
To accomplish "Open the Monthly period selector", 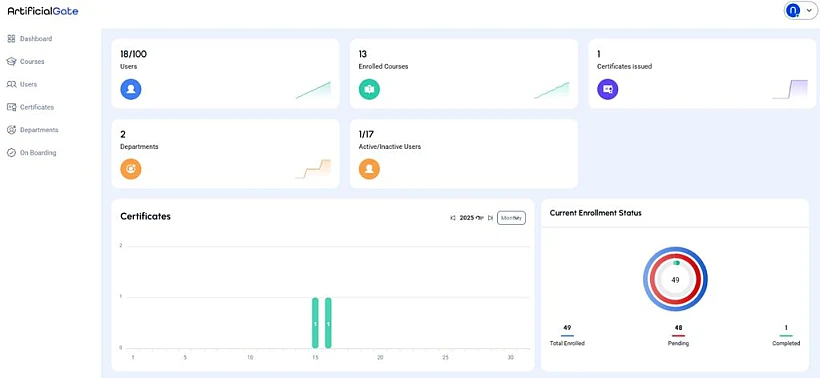I will point(511,218).
